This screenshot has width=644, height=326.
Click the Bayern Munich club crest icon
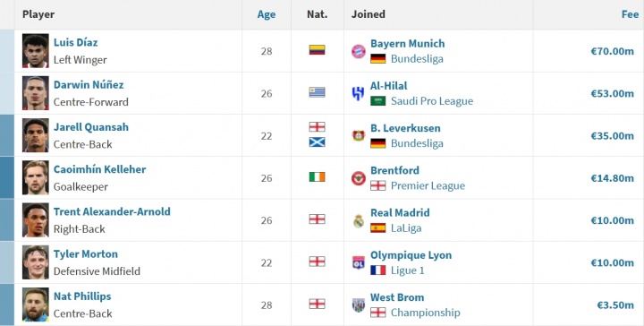click(358, 51)
